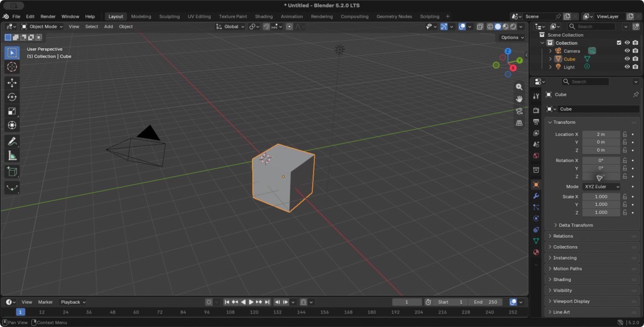The width and height of the screenshot is (644, 327).
Task: Add a new workspace with plus
Action: click(x=448, y=17)
